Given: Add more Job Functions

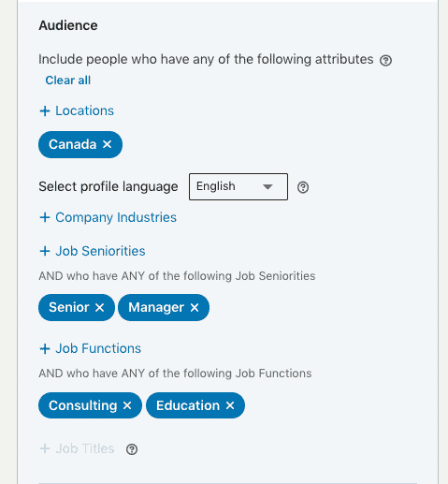Looking at the screenshot, I should click(x=91, y=348).
